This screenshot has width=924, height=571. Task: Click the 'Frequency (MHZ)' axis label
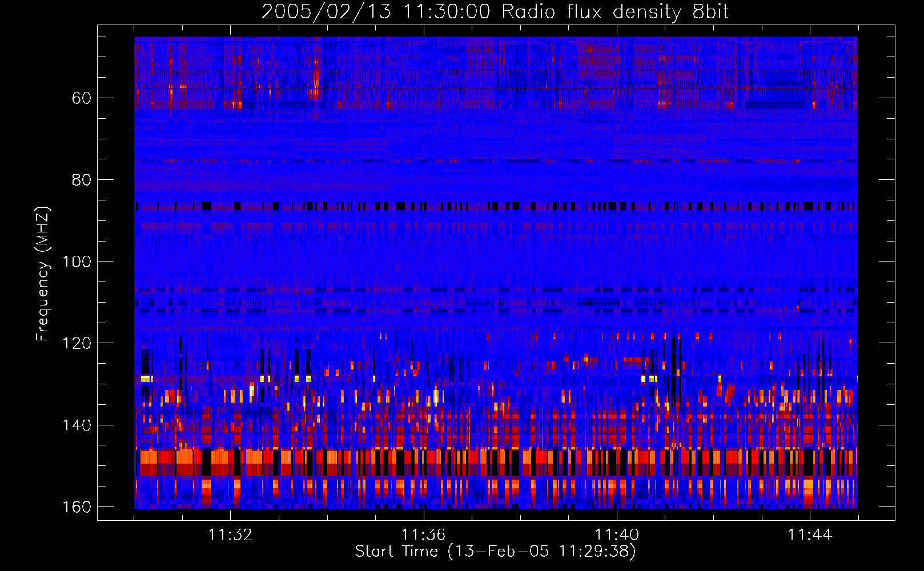[43, 274]
